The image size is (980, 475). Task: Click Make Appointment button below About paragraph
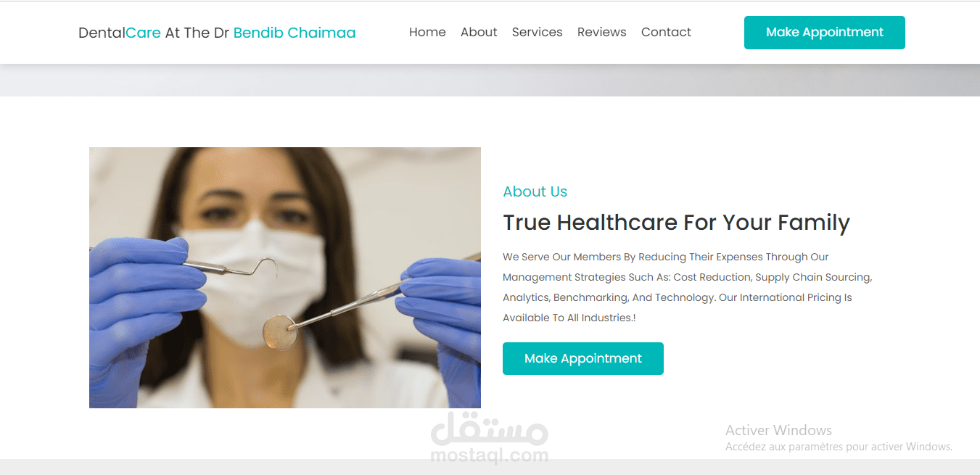(x=583, y=358)
